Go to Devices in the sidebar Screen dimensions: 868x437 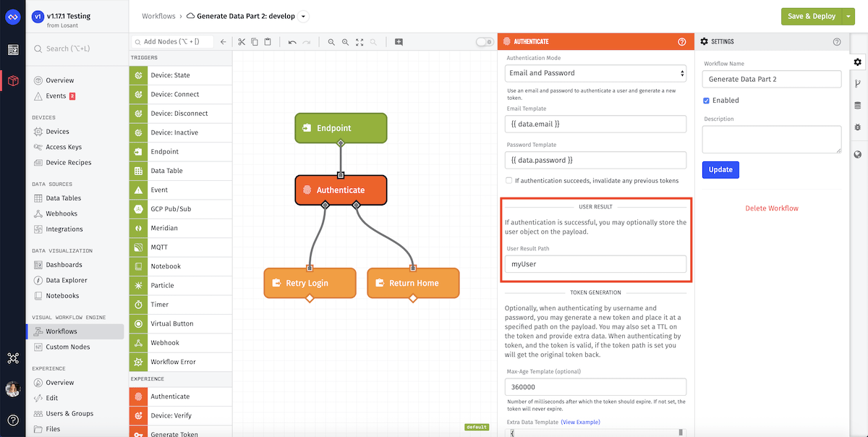coord(57,132)
